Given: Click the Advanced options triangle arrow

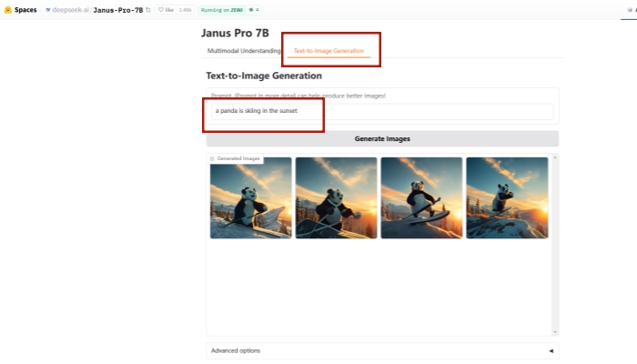Looking at the screenshot, I should pyautogui.click(x=551, y=350).
